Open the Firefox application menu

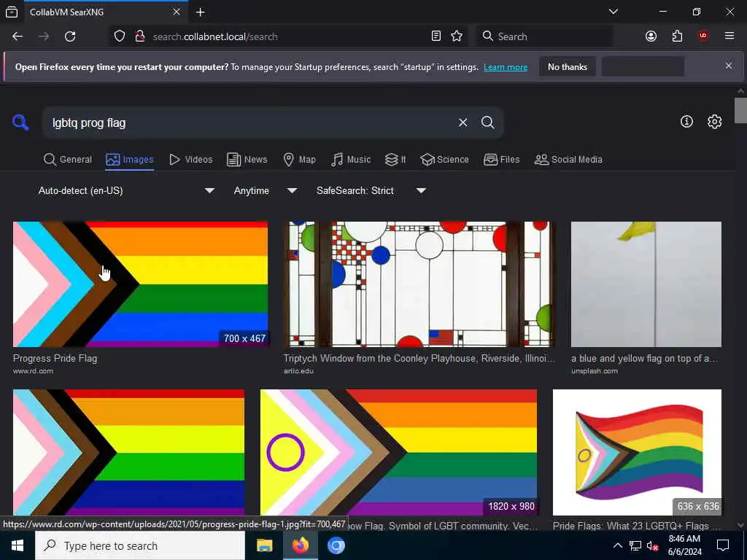pyautogui.click(x=729, y=36)
